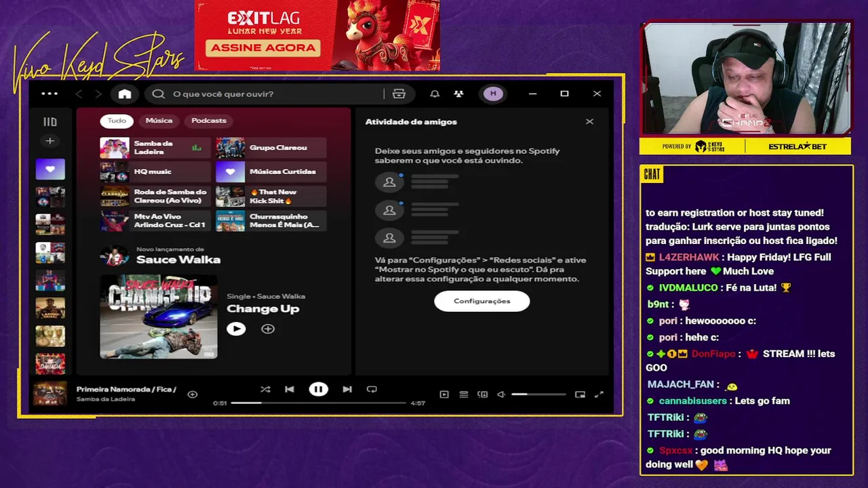Click cannabisusers username in chat
Image resolution: width=868 pixels, height=488 pixels.
point(693,401)
